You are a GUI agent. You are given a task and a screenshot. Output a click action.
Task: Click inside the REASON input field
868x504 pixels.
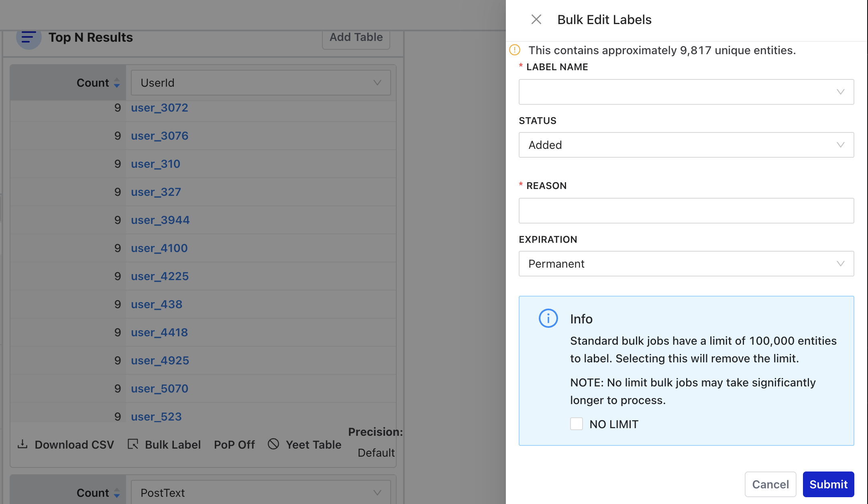686,211
